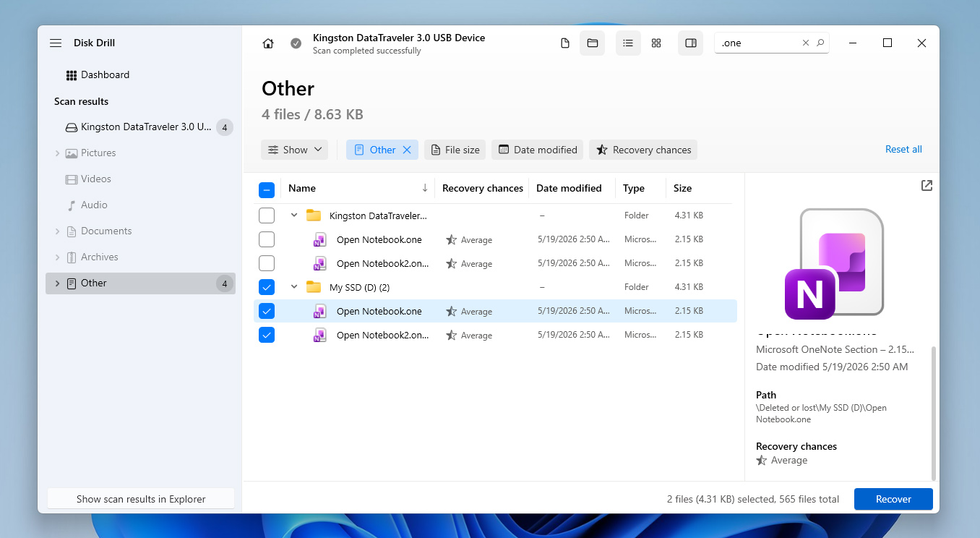Click the Name sort arrow icon

point(425,188)
